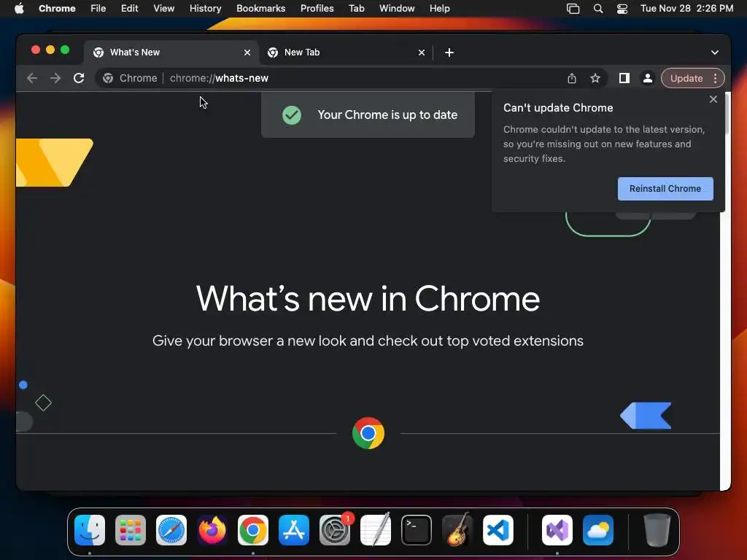The width and height of the screenshot is (747, 560).
Task: Open the Tab menu
Action: (x=356, y=9)
